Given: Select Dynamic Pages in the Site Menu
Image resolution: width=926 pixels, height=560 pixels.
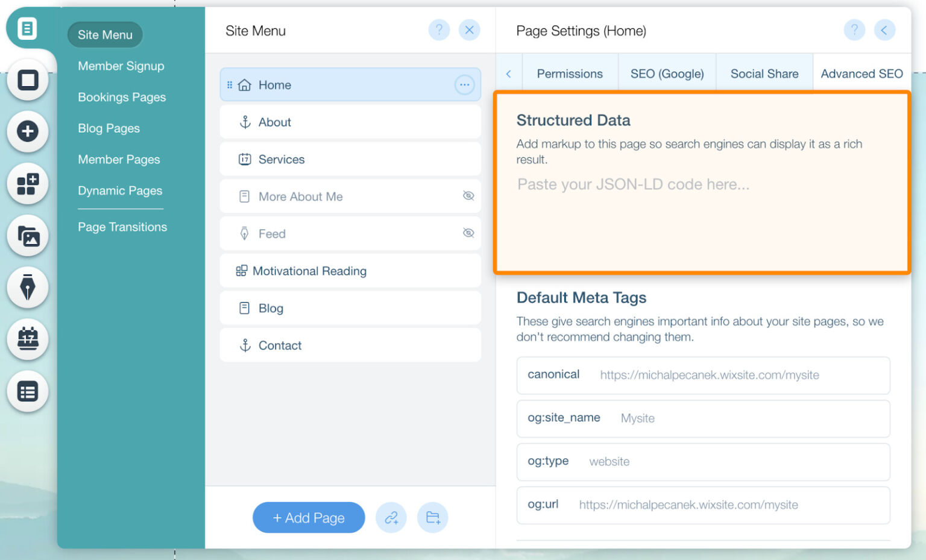Looking at the screenshot, I should [x=120, y=190].
